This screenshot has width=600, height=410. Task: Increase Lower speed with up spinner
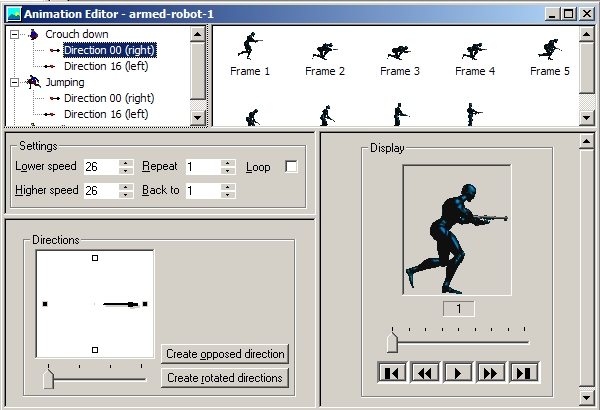126,163
